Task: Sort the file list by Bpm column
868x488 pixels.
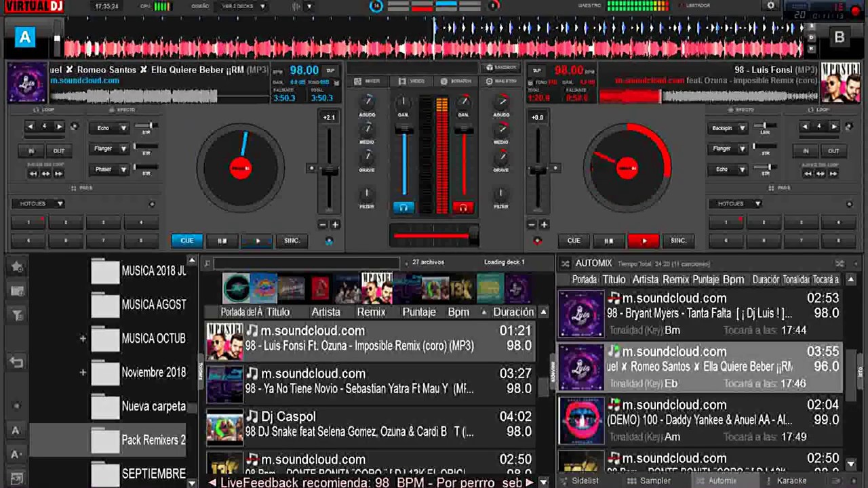Action: 458,312
